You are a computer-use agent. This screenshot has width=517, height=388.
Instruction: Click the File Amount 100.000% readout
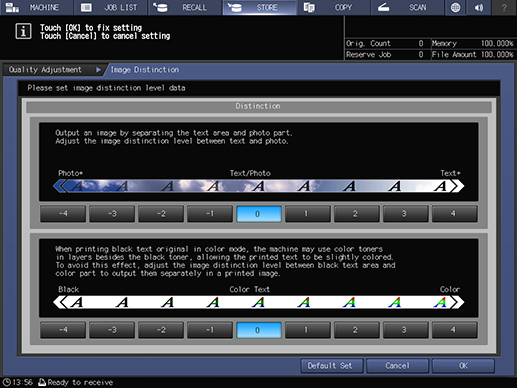pos(473,55)
